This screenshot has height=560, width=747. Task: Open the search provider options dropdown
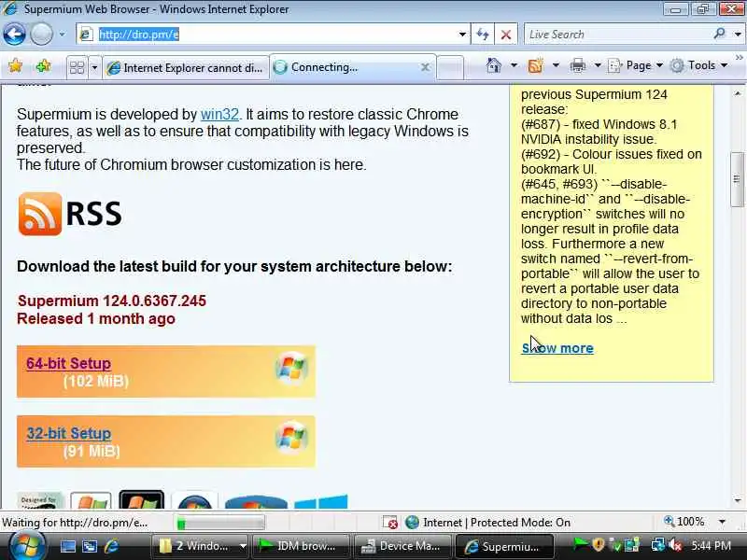click(x=738, y=35)
